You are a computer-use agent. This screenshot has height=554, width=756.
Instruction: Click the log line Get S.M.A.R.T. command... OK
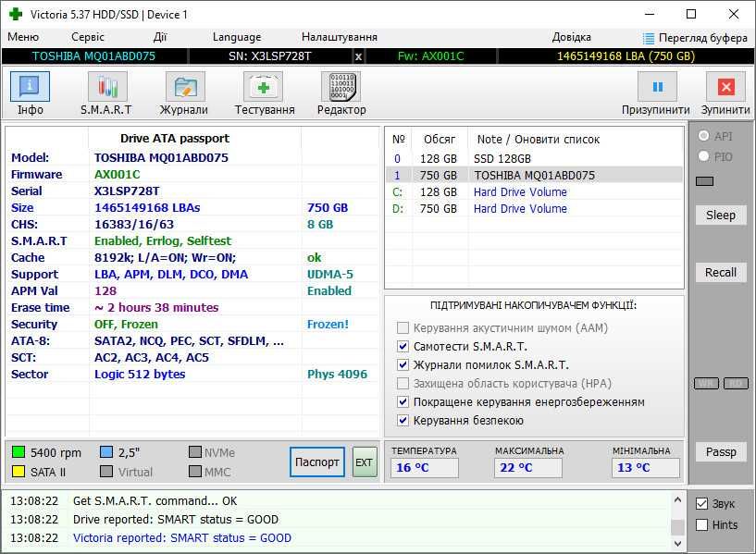155,501
